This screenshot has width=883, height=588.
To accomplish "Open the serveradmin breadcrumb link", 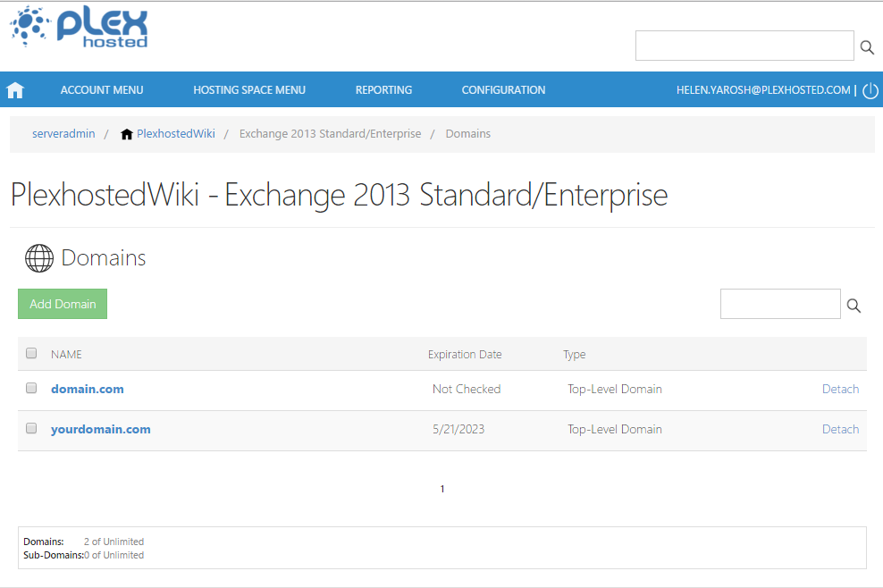I will 63,133.
